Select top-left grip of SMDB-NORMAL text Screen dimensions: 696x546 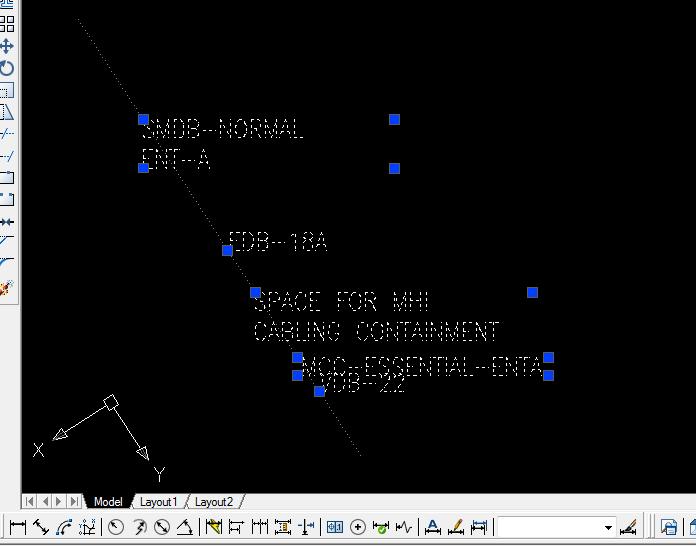point(143,119)
